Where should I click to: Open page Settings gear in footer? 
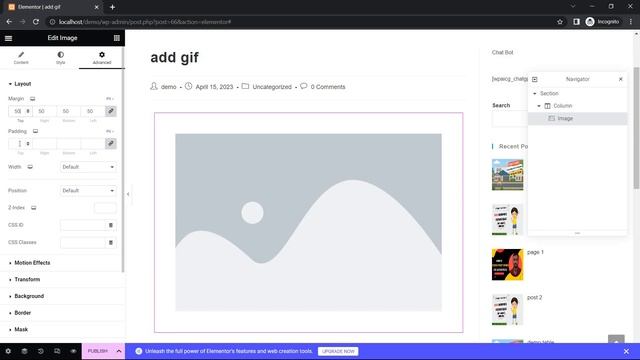8,351
